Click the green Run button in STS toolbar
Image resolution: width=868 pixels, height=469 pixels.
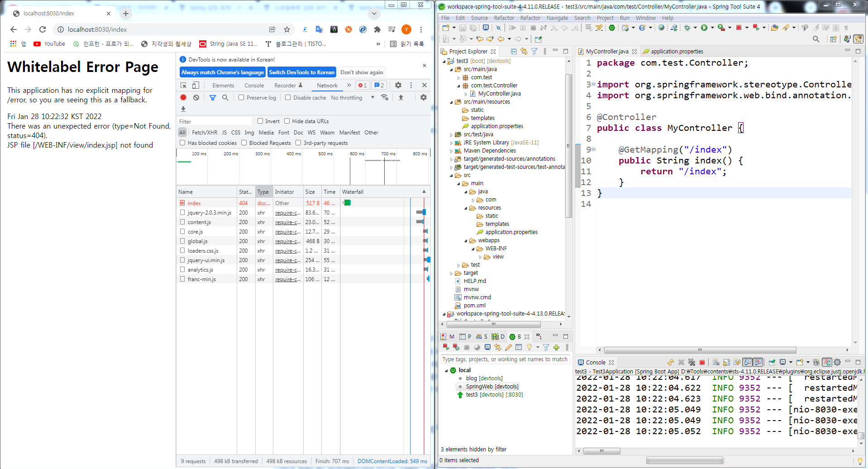704,28
